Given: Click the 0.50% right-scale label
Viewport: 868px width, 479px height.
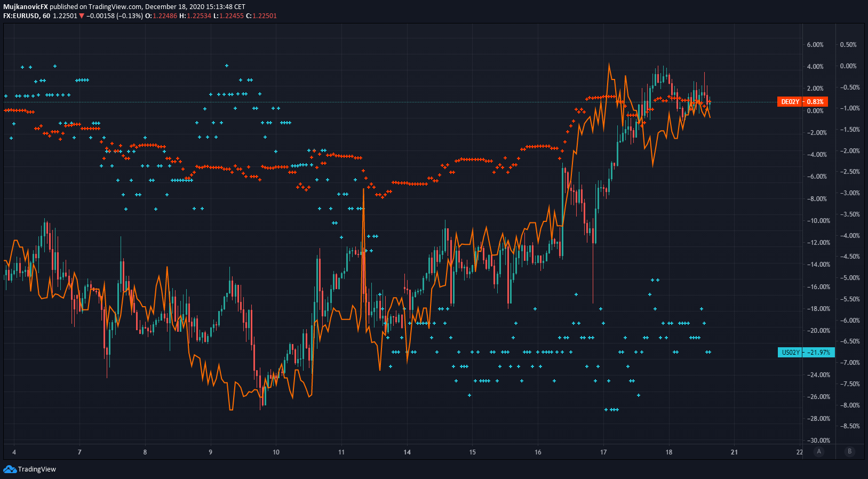Looking at the screenshot, I should coord(848,45).
